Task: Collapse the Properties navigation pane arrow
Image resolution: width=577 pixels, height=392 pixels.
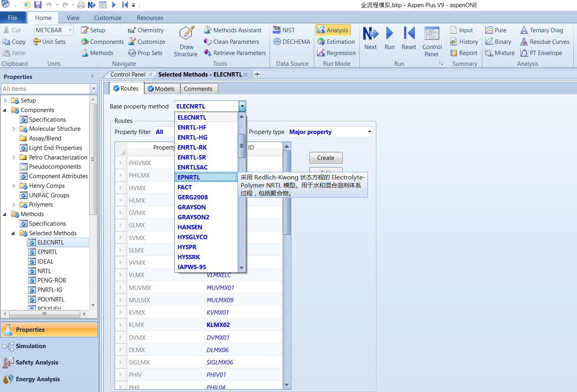Action: 92,76
